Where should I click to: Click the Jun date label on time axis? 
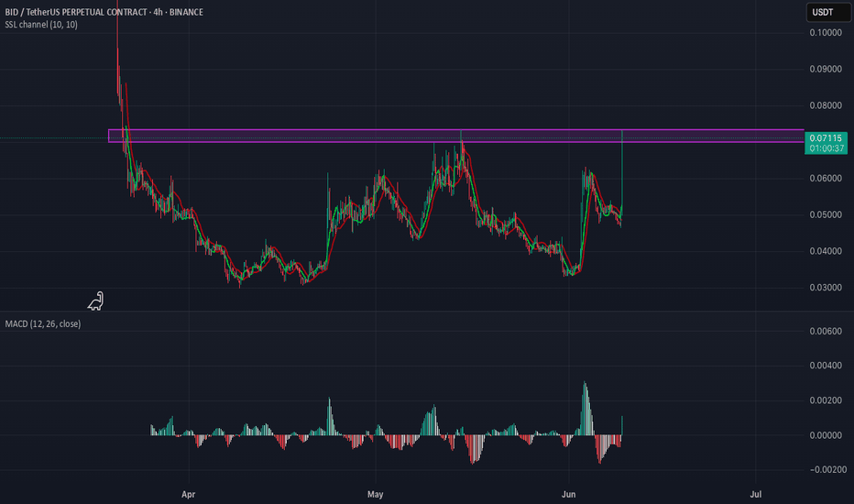click(x=569, y=495)
